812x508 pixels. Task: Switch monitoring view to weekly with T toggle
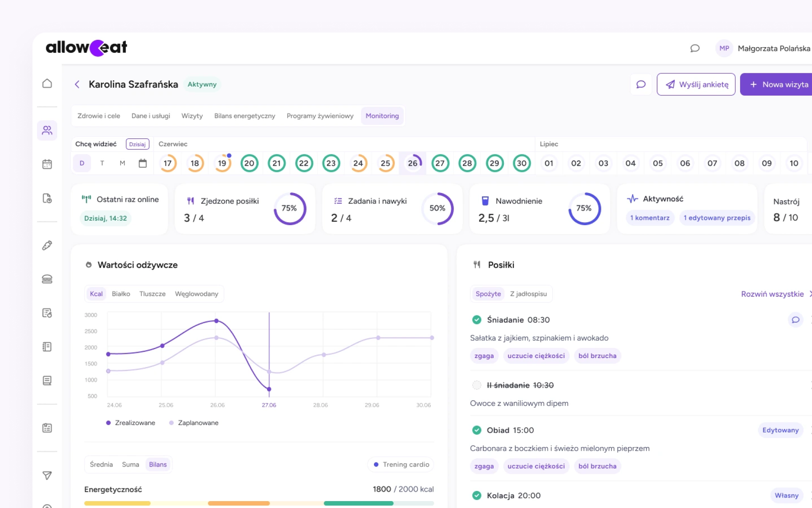pos(102,163)
